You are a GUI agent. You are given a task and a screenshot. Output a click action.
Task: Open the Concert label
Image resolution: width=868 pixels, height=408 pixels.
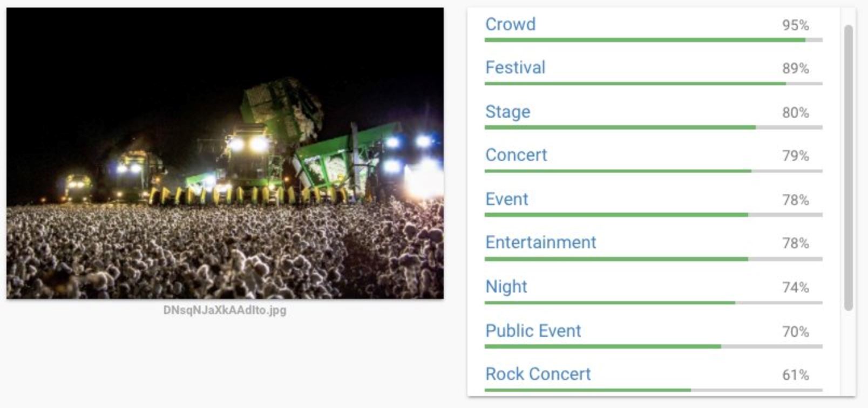[x=516, y=155]
